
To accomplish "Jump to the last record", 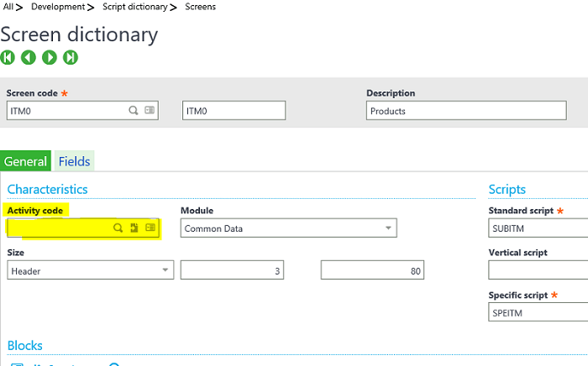I will (x=71, y=58).
